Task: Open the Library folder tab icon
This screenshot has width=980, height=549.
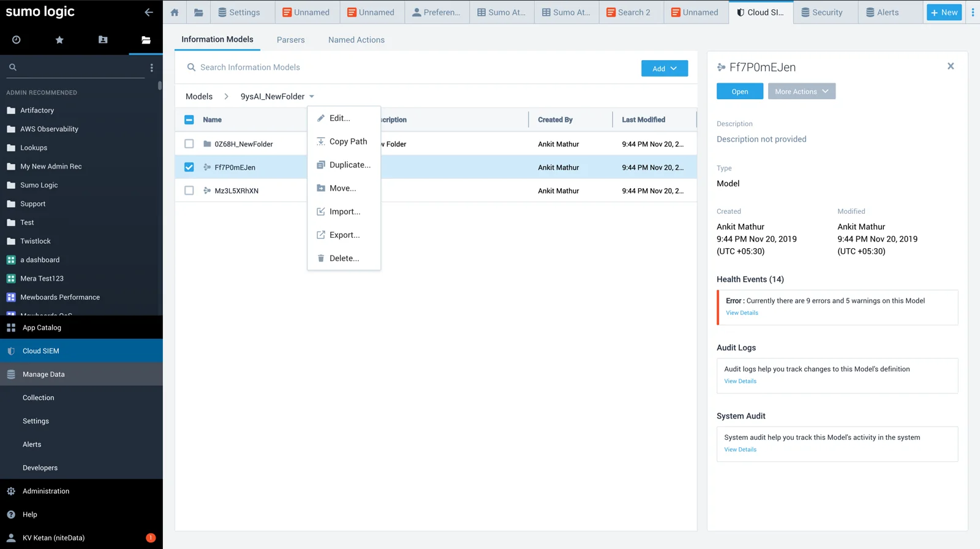Action: [x=198, y=12]
